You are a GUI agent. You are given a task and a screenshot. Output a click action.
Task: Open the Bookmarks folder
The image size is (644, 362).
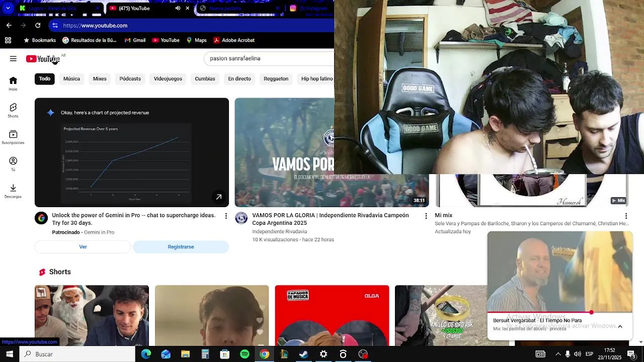(40, 40)
